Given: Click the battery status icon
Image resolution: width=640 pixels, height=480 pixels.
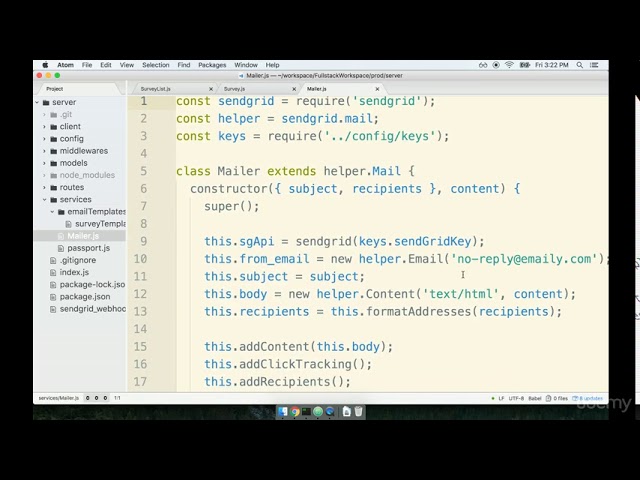Looking at the screenshot, I should click(524, 65).
